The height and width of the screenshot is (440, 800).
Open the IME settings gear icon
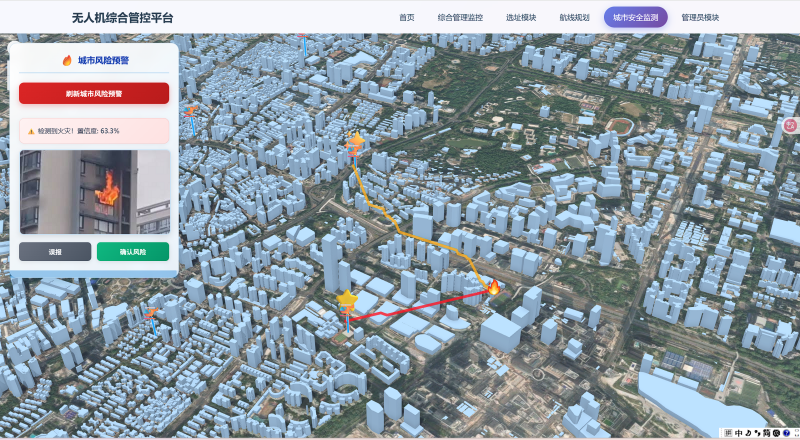(x=777, y=433)
